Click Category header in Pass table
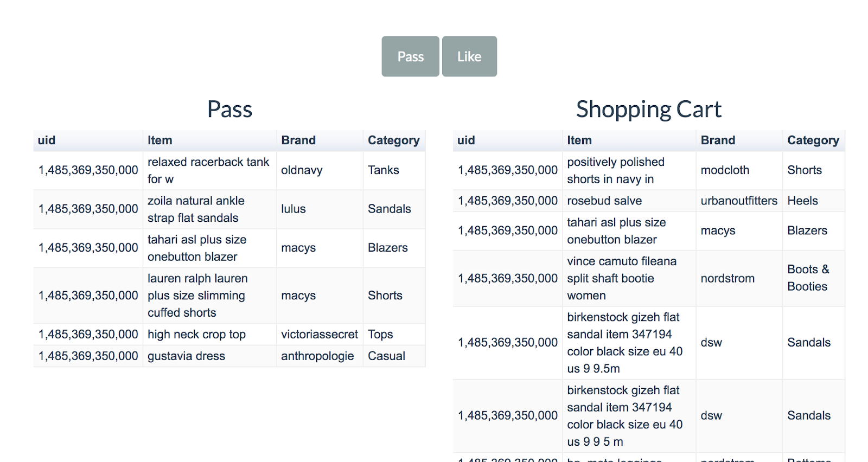Image resolution: width=868 pixels, height=462 pixels. coord(393,140)
